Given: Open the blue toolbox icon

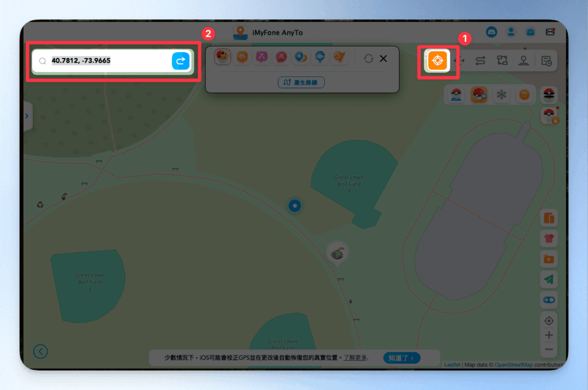Looking at the screenshot, I should (x=530, y=32).
